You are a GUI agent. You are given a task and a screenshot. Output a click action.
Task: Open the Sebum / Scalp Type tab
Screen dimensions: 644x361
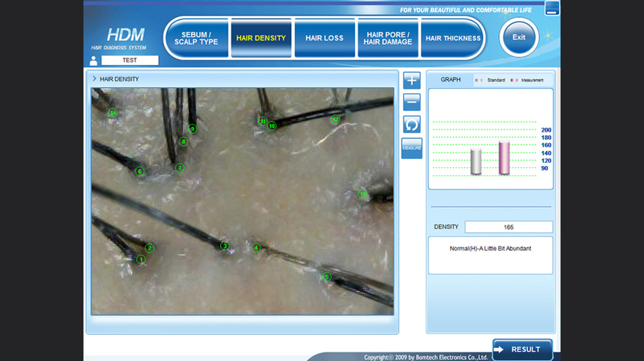click(196, 38)
